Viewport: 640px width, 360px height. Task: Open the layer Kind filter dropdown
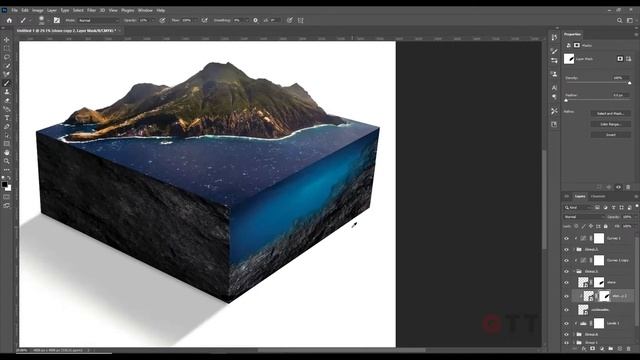coord(578,208)
